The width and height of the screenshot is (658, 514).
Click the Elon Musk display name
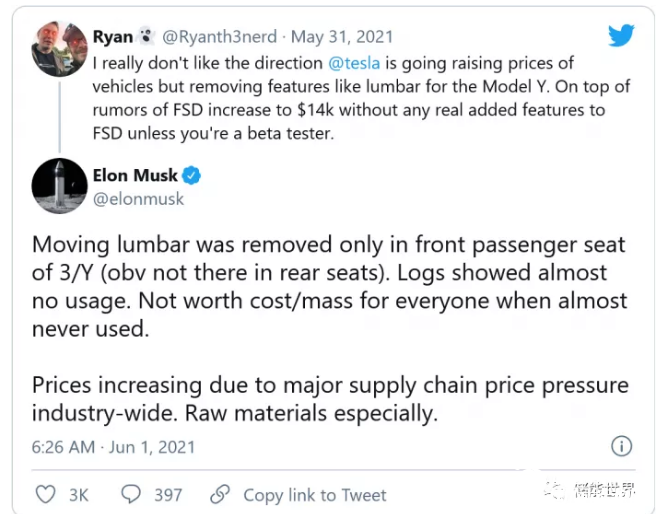tap(135, 176)
